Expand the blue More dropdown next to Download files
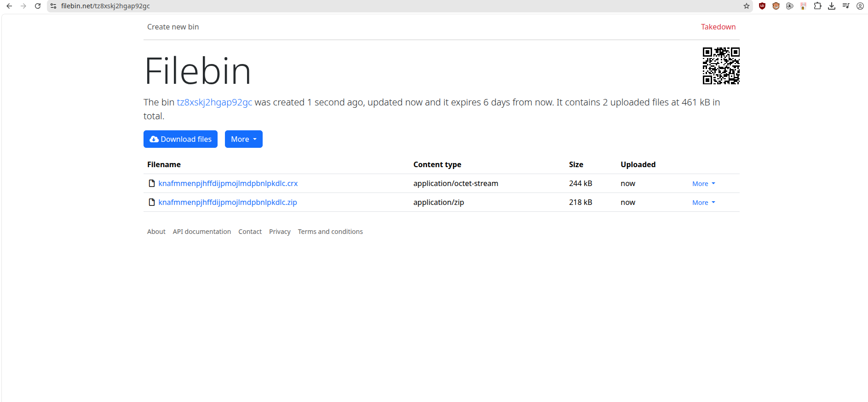This screenshot has height=402, width=868. point(244,139)
